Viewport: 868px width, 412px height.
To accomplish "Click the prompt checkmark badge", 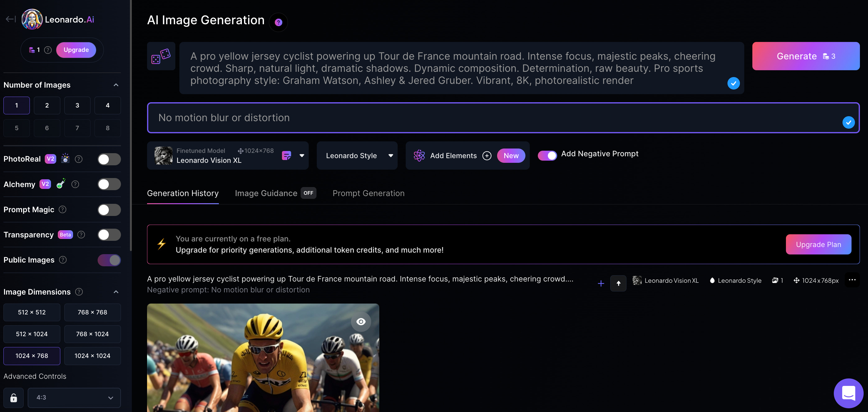I will point(733,83).
